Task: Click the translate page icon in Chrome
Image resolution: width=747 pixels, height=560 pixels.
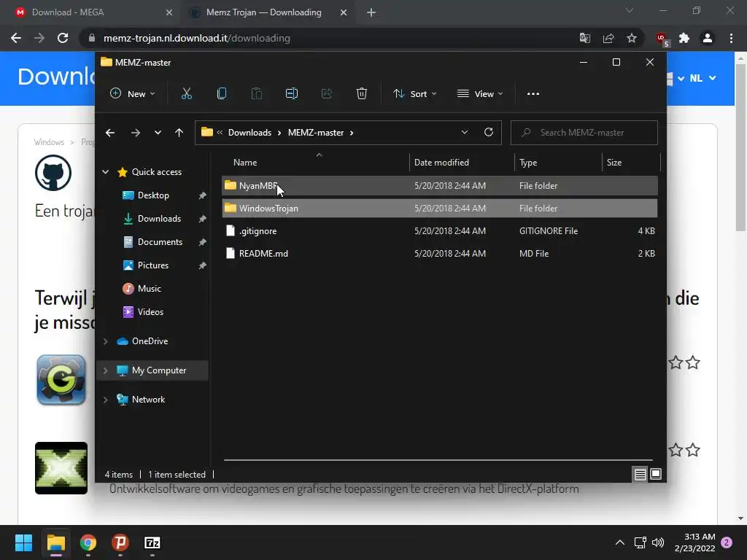Action: point(585,38)
